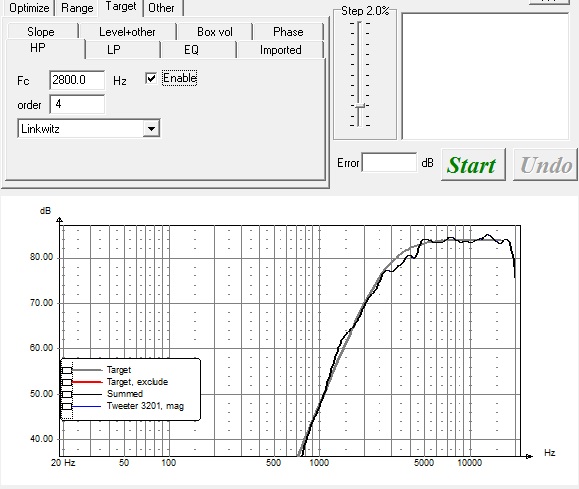
Task: Open the Imported tab
Action: [281, 50]
